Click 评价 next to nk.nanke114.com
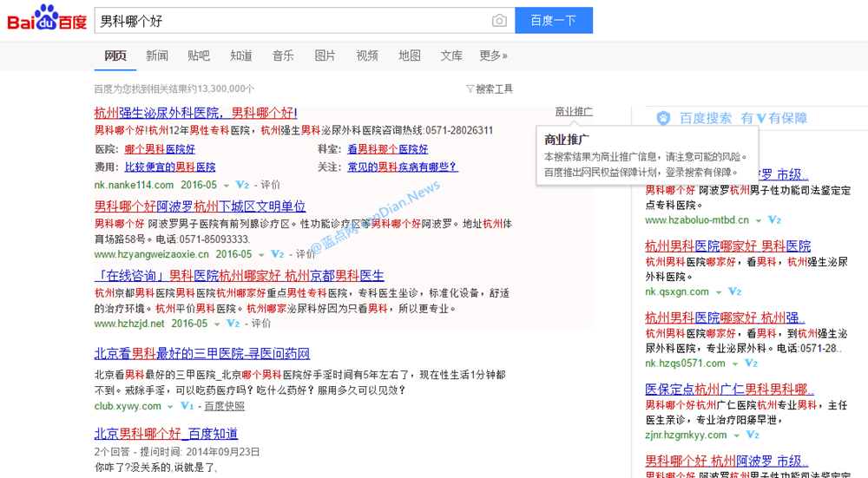 click(x=270, y=185)
